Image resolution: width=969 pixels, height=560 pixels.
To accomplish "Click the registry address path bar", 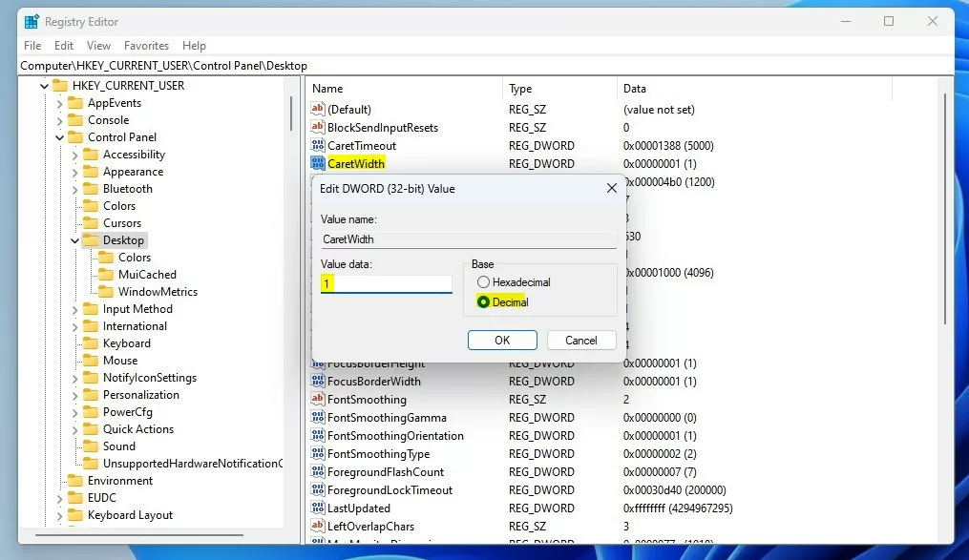I will pos(486,66).
